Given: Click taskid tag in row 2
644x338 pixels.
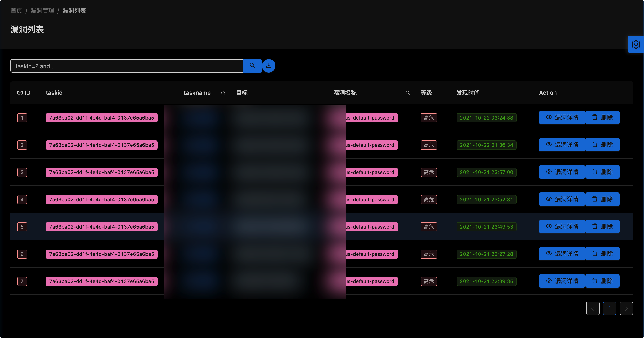Looking at the screenshot, I should click(101, 145).
